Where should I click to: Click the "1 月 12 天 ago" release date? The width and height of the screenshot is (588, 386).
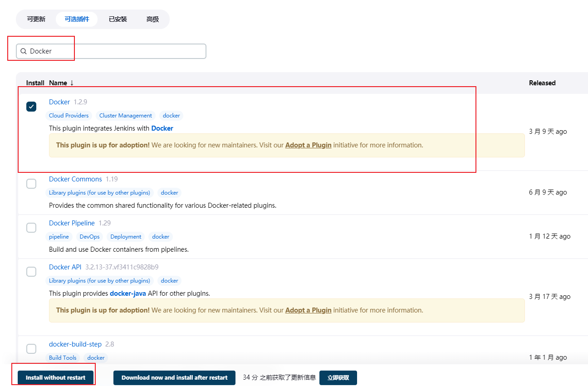[550, 236]
